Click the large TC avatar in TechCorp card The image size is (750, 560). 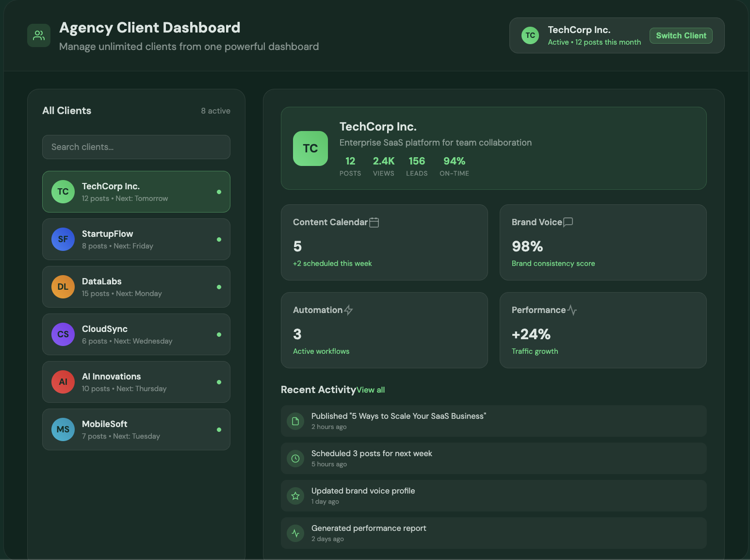click(x=310, y=148)
